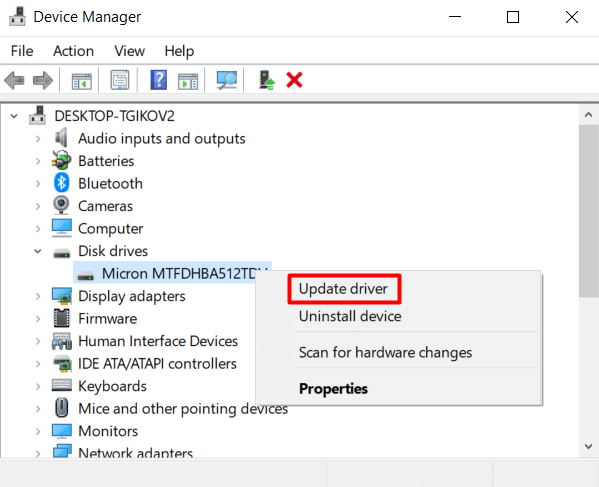
Task: Click the Audio inputs and outputs speaker icon
Action: (61, 138)
